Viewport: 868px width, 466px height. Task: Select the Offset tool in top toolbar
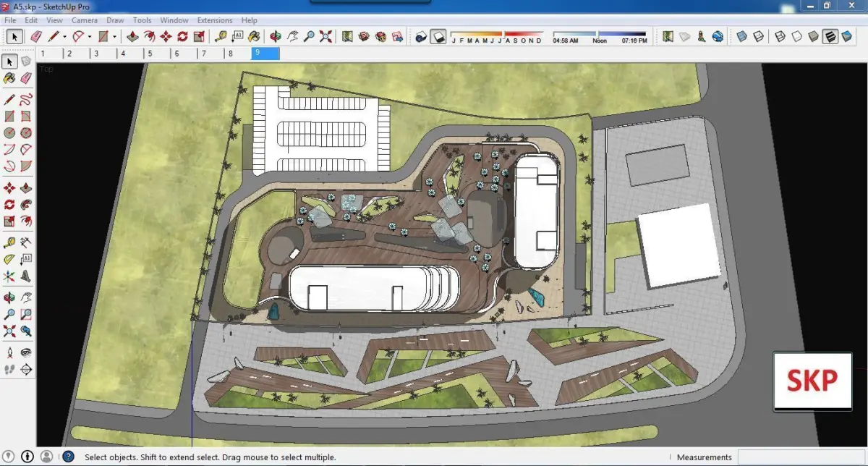(x=149, y=36)
